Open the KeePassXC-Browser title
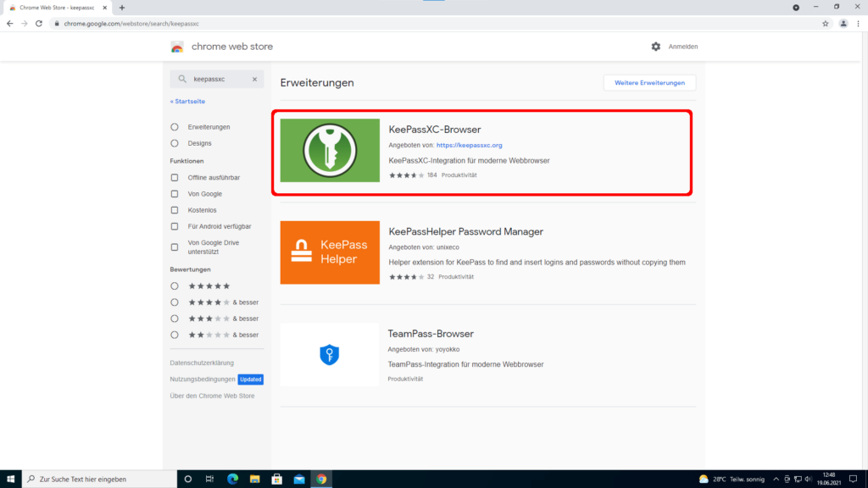This screenshot has width=868, height=488. click(435, 130)
